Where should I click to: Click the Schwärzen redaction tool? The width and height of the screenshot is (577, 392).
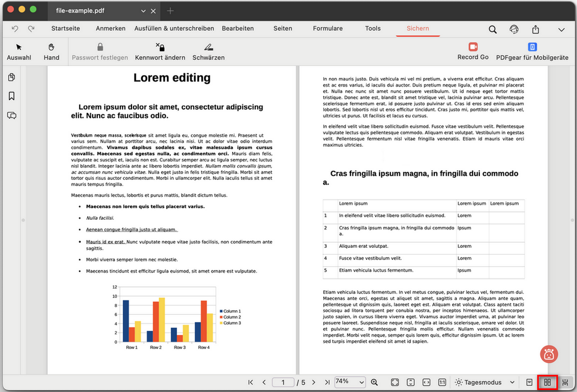[208, 52]
